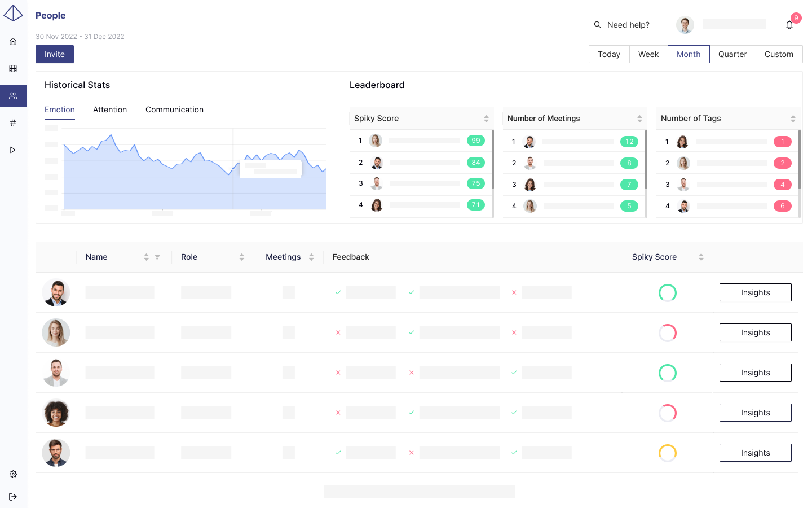Click the last row's yellow Spiky Score ring

pyautogui.click(x=668, y=453)
